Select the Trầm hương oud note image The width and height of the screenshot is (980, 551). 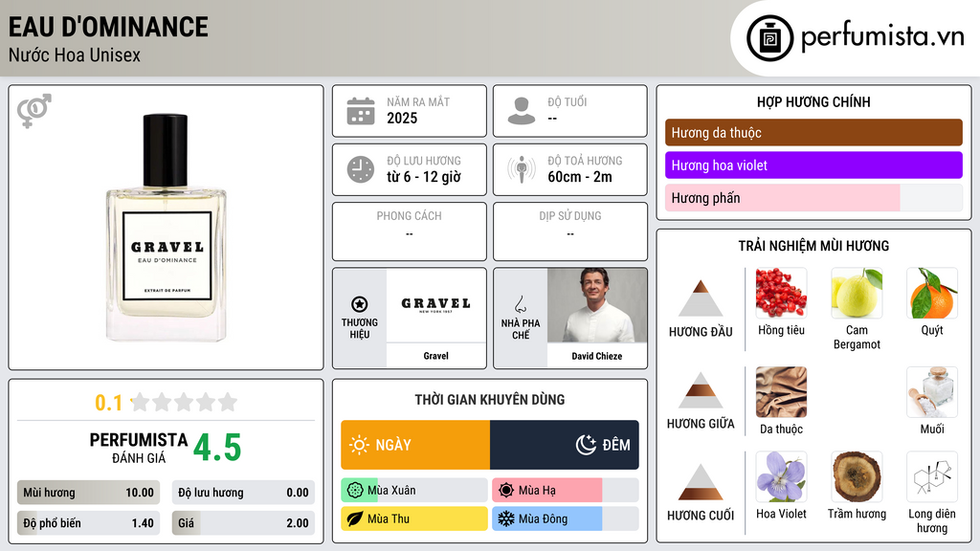857,476
